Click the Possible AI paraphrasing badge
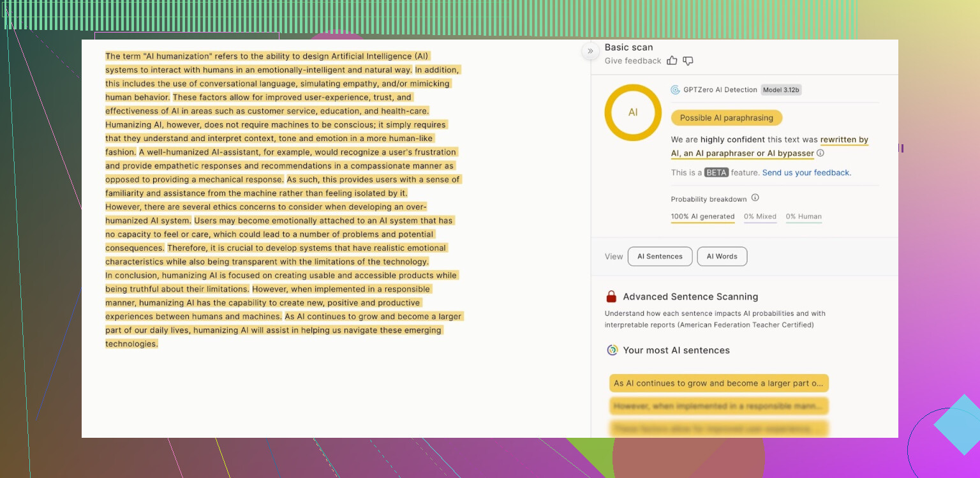The width and height of the screenshot is (980, 478). click(726, 118)
